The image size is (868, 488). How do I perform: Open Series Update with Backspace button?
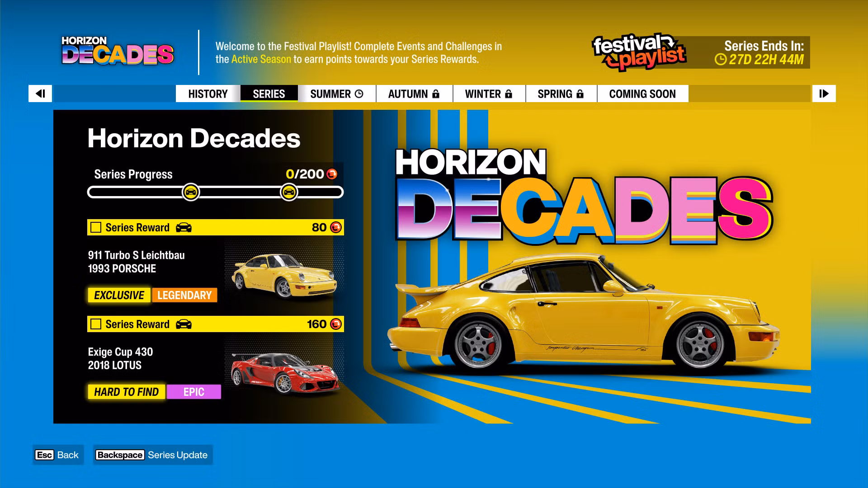coord(152,455)
